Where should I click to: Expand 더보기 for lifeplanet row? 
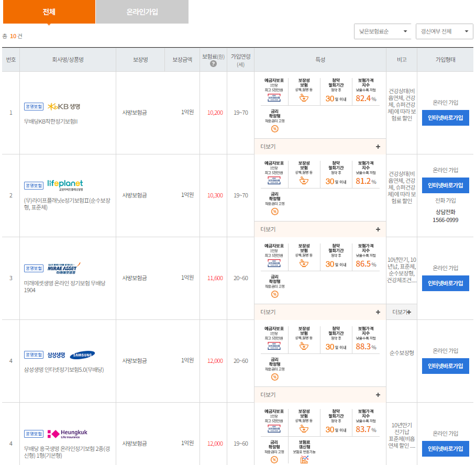click(320, 229)
